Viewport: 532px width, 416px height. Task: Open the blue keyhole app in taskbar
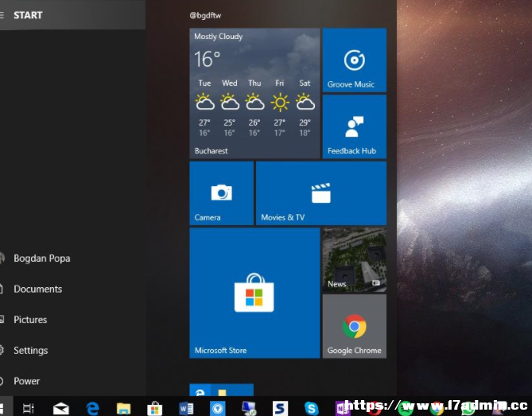pyautogui.click(x=217, y=409)
